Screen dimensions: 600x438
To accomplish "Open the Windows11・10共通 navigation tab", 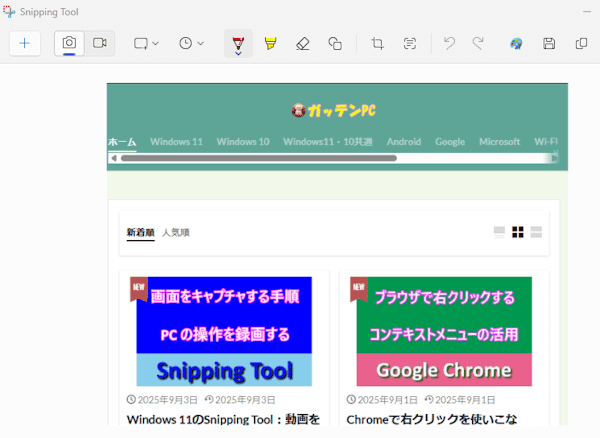I will (328, 142).
